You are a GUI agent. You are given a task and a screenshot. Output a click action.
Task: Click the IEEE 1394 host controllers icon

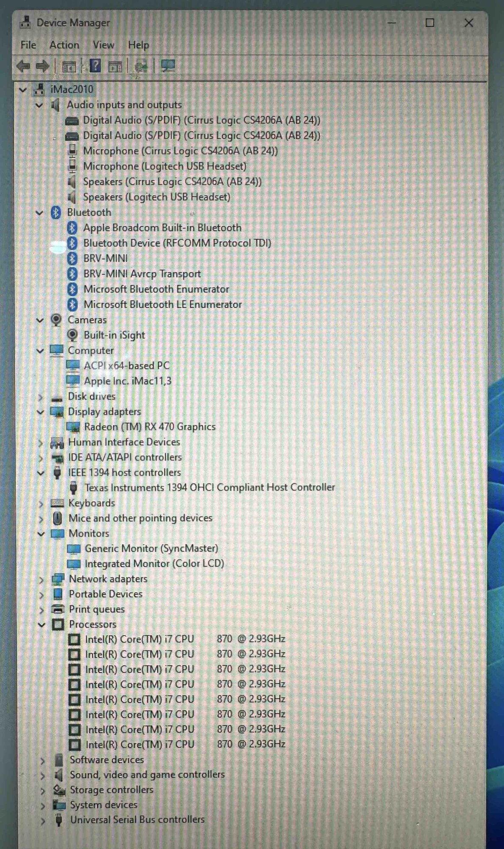57,472
